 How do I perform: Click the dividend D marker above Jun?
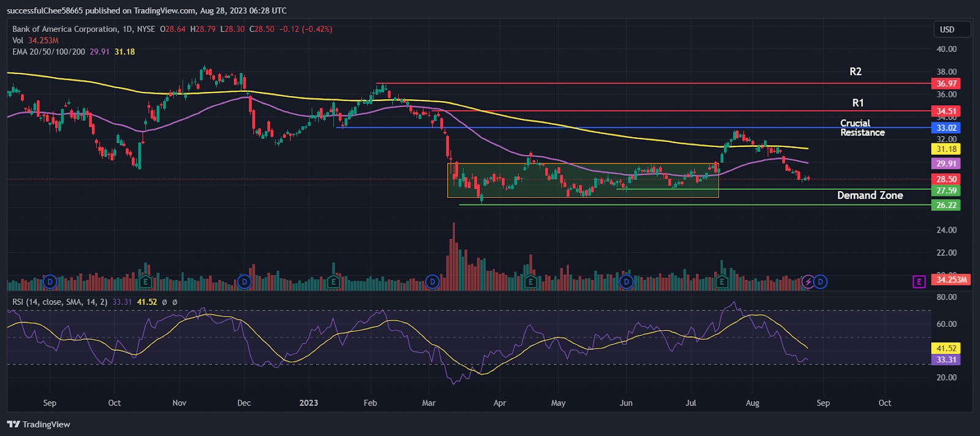626,282
